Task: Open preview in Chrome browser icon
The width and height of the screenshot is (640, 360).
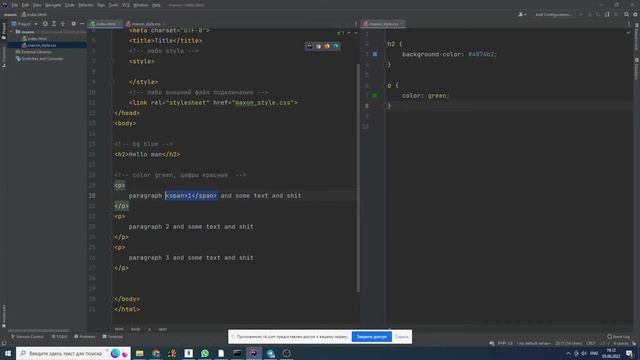Action: (x=318, y=46)
